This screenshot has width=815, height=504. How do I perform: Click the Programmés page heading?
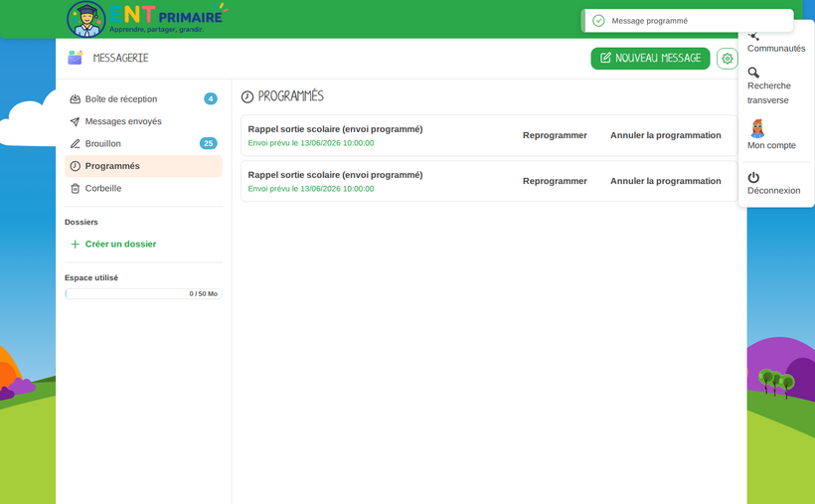pos(290,96)
